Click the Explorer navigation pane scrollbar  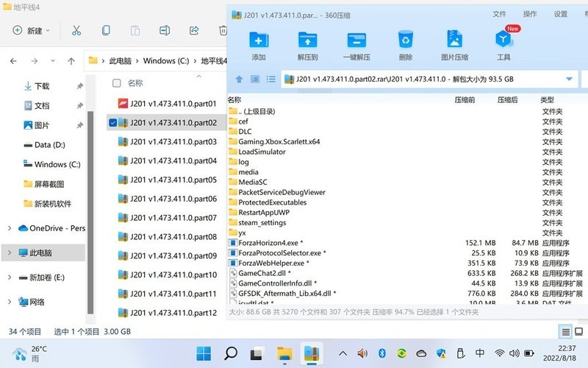point(90,212)
